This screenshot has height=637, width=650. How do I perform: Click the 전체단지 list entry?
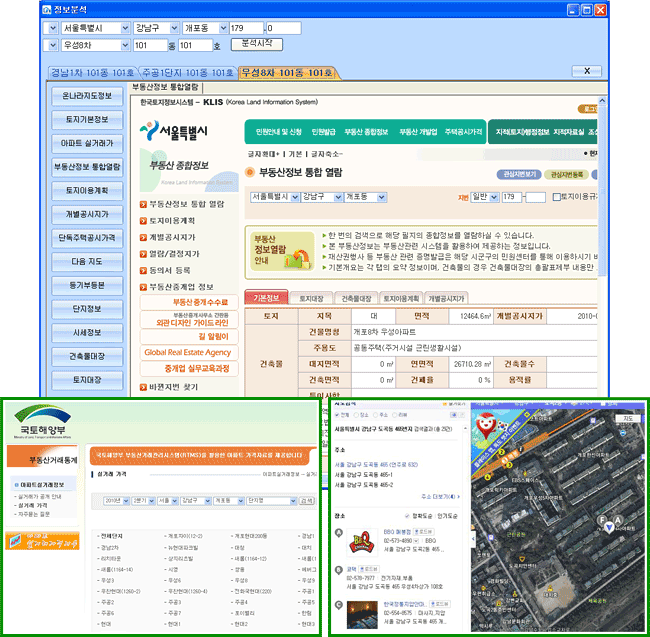110,536
